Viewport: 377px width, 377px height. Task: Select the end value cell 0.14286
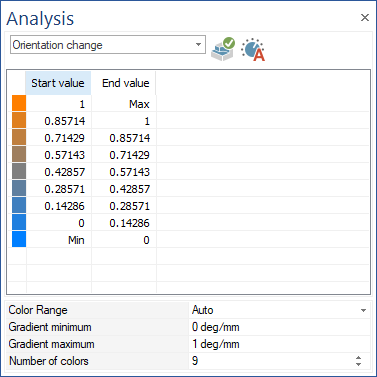tap(124, 223)
